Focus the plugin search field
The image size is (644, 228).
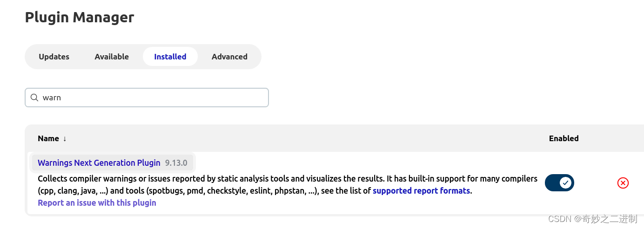pos(154,98)
